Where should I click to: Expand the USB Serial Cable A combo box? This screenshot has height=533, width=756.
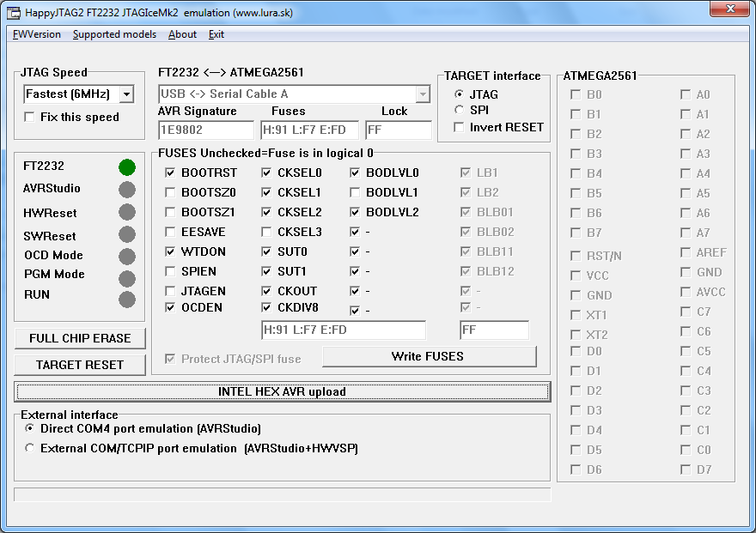tap(423, 94)
